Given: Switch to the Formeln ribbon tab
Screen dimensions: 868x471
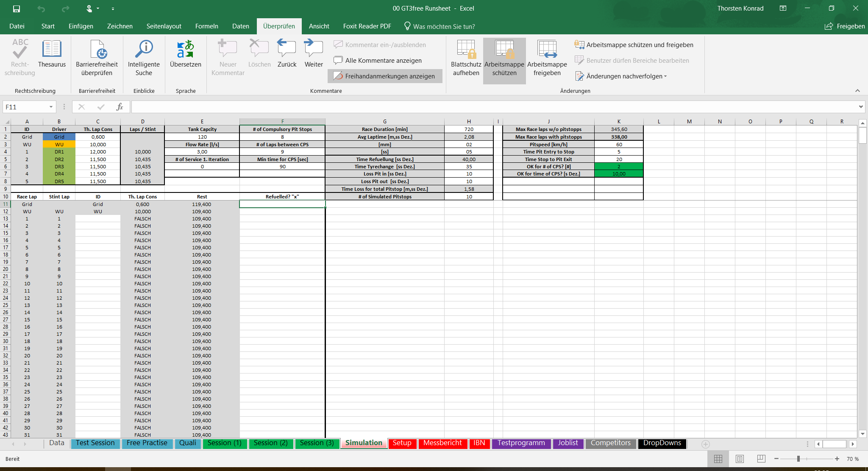Looking at the screenshot, I should [x=206, y=26].
